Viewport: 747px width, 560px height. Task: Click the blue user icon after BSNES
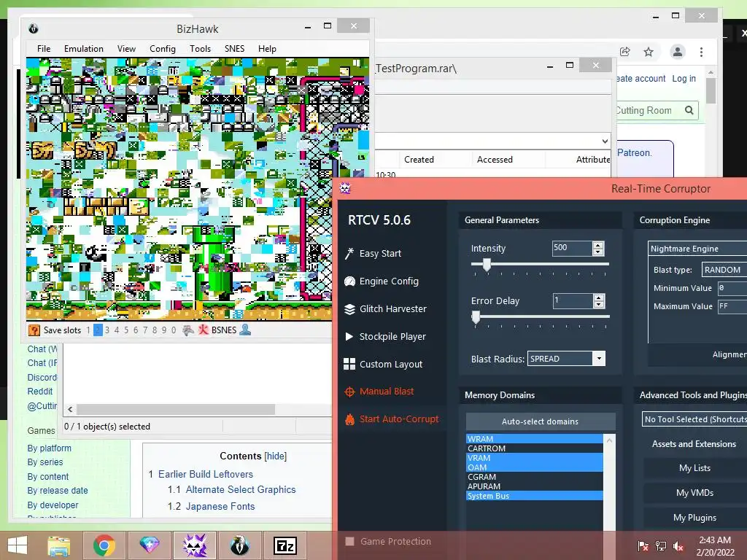click(245, 330)
